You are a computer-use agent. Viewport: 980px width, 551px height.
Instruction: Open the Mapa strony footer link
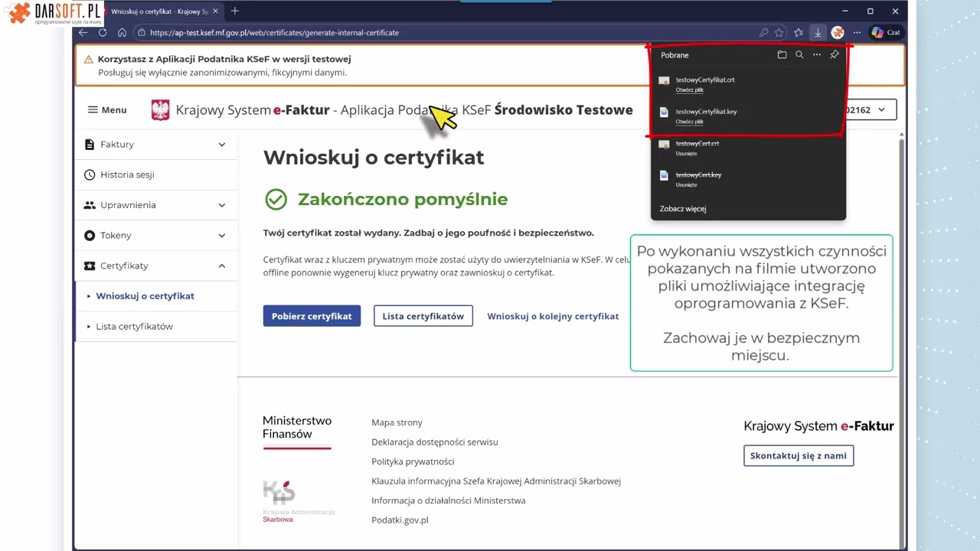pyautogui.click(x=397, y=422)
